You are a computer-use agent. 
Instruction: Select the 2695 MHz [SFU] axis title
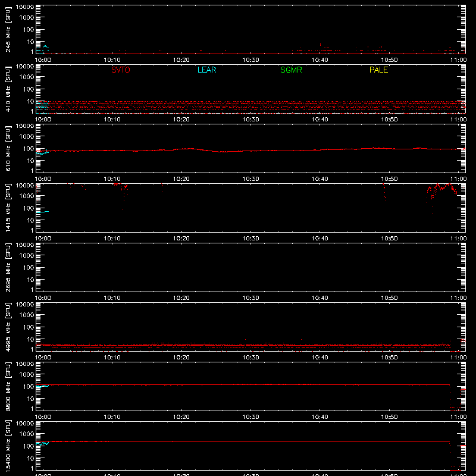coord(8,267)
